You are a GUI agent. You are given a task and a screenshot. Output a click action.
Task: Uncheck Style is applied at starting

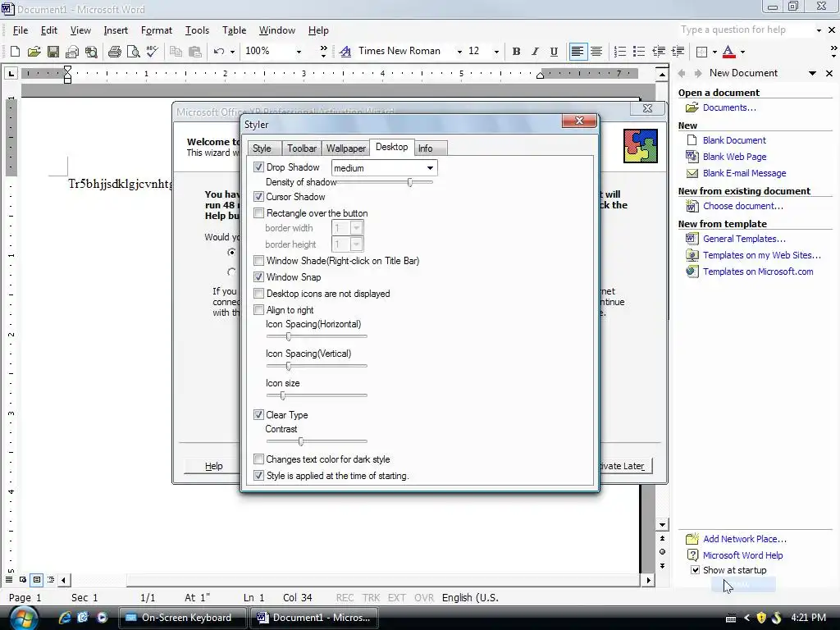click(258, 476)
